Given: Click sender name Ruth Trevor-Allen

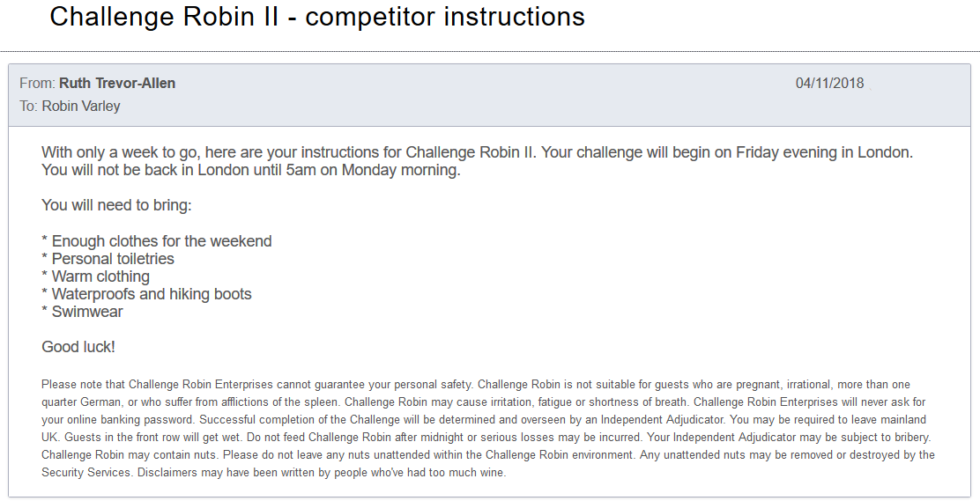Looking at the screenshot, I should tap(117, 84).
